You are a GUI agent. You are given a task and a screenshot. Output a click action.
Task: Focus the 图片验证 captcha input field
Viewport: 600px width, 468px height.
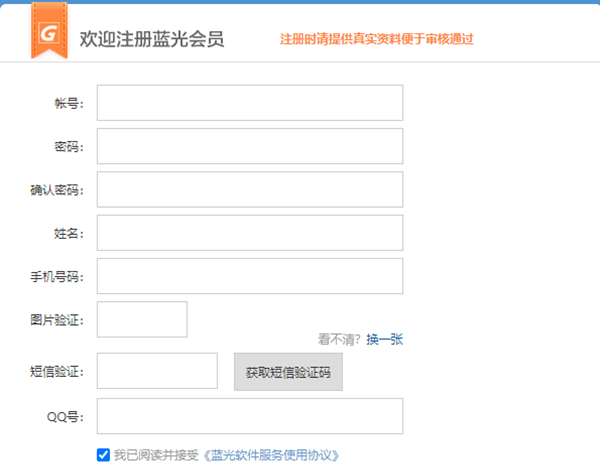click(142, 320)
